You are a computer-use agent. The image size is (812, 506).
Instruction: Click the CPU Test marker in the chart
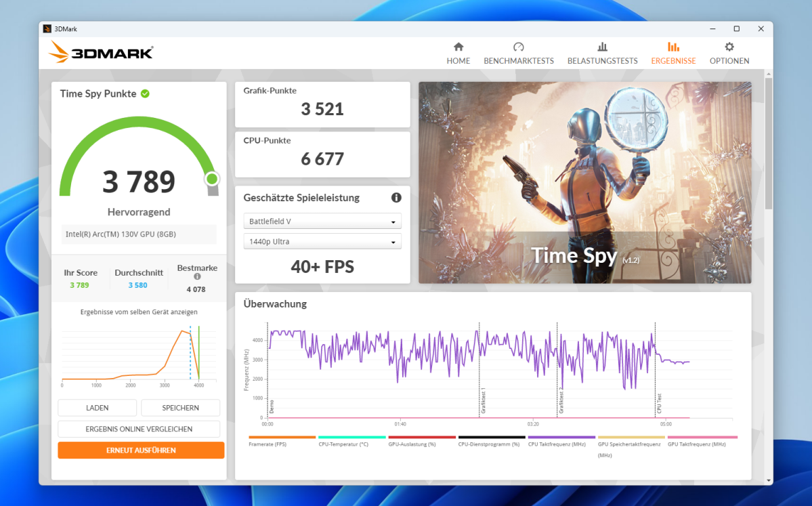pos(659,404)
